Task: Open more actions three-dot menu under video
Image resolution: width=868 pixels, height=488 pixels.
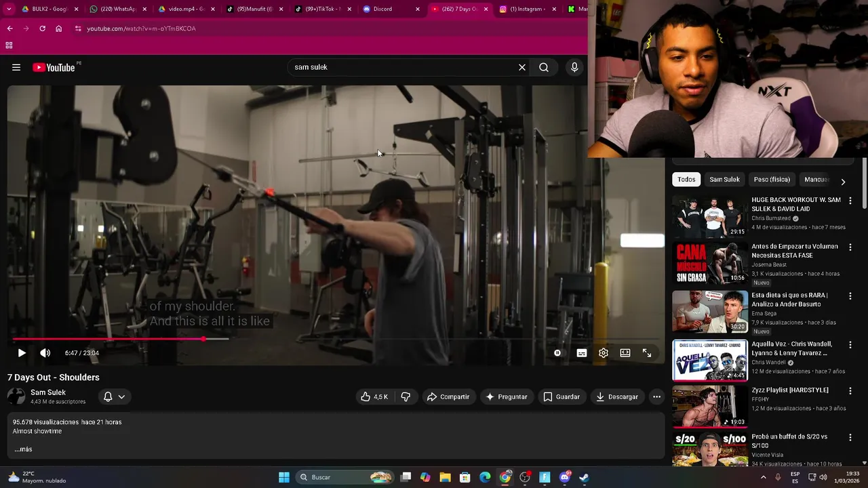Action: click(x=656, y=396)
